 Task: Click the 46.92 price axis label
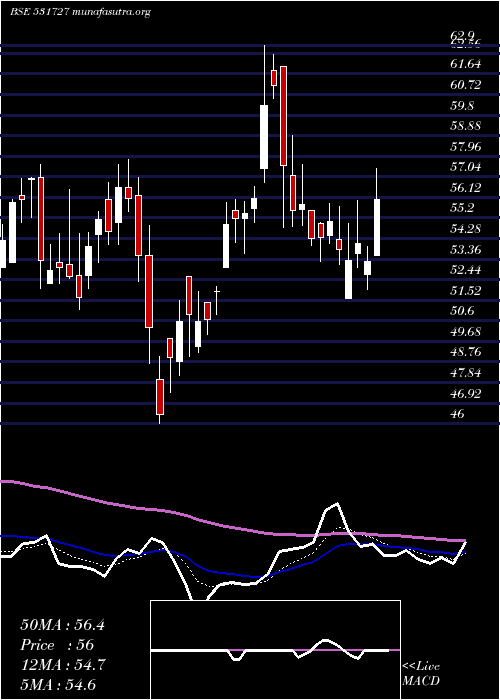pos(466,394)
